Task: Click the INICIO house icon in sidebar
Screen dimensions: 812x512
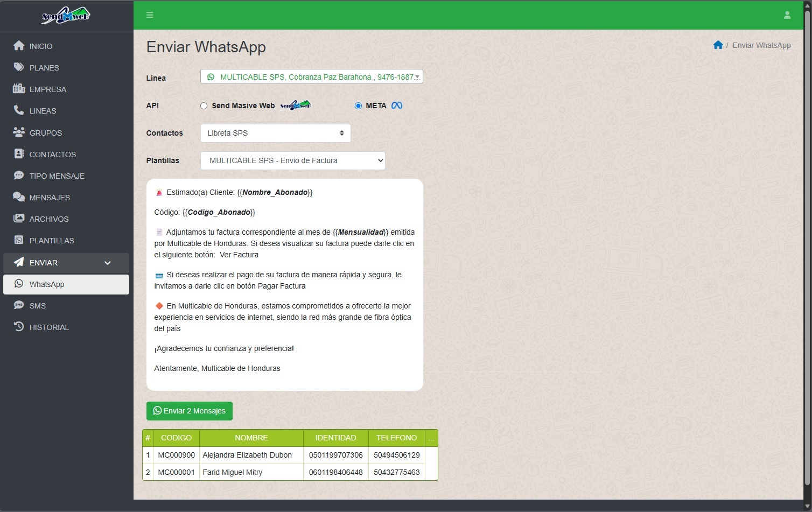Action: point(19,46)
